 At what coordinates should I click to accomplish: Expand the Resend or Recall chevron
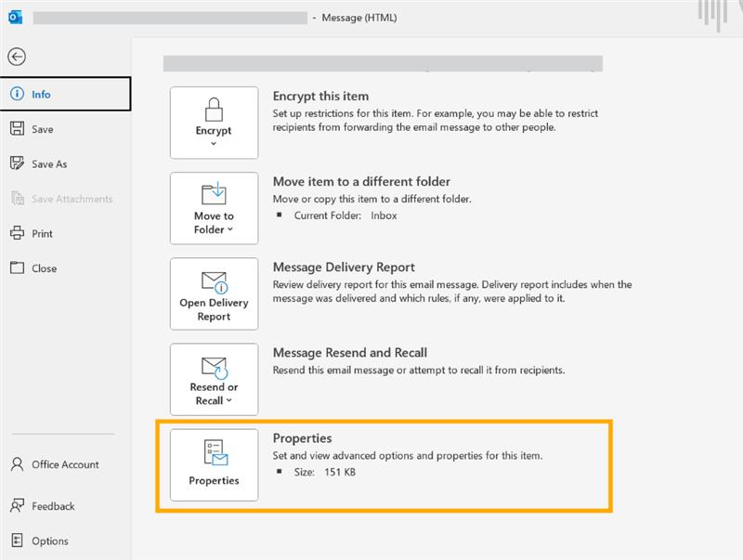click(229, 400)
